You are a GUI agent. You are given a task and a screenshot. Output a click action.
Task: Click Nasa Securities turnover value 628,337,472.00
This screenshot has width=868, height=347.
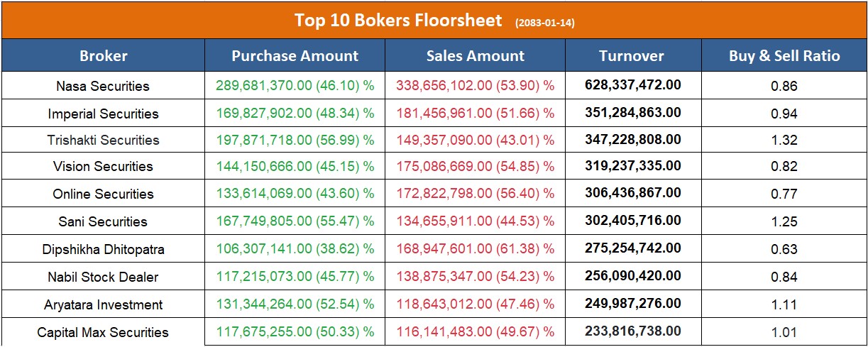tap(632, 85)
